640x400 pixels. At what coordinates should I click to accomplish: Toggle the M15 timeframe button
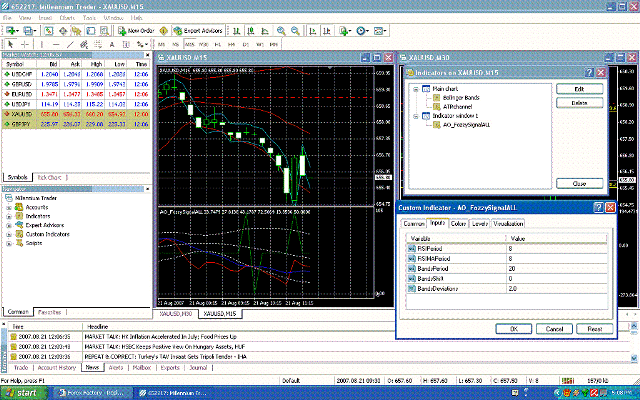click(189, 44)
